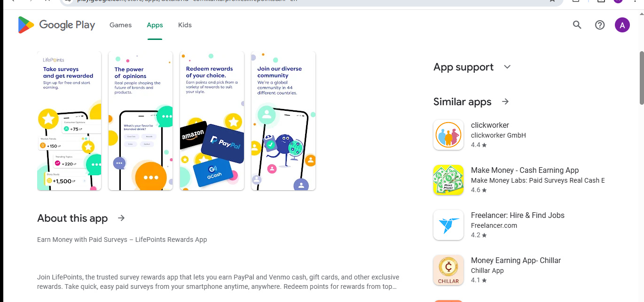Open the help question mark icon

[600, 25]
